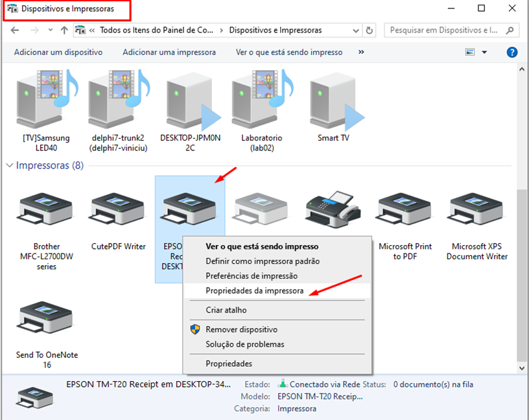Open the view options dropdown arrow
The height and width of the screenshot is (420, 529).
[484, 52]
